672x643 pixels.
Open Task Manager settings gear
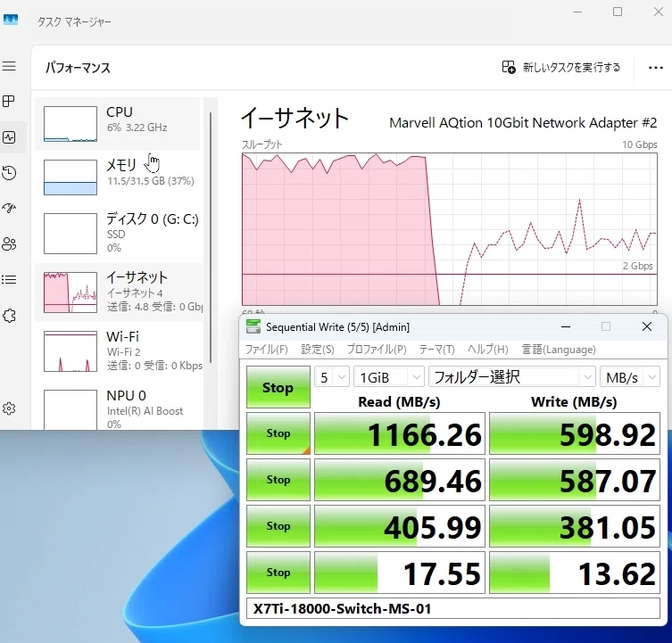pos(9,408)
